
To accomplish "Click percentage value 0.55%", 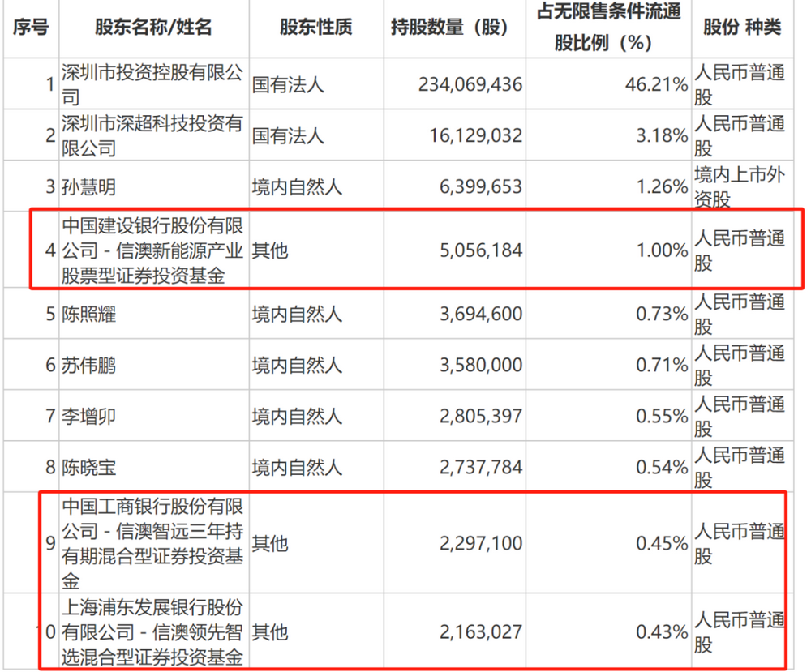I will point(662,416).
